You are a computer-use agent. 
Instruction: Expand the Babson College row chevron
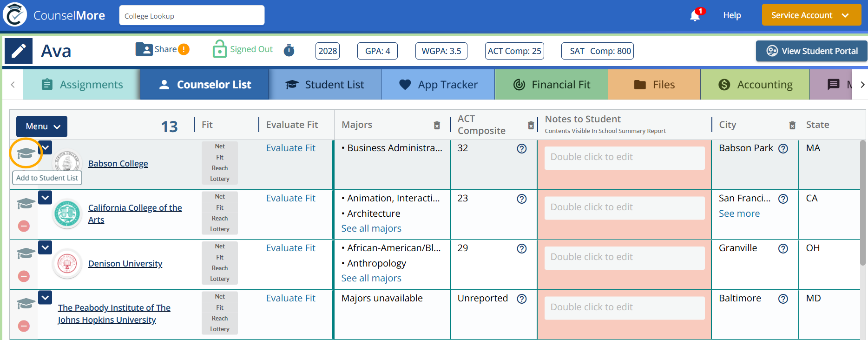click(45, 147)
